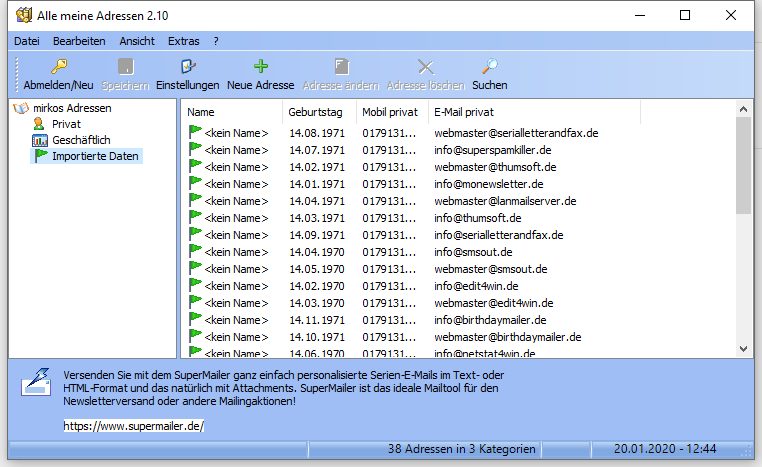Click the list scroll up arrow
762x467 pixels.
click(743, 109)
